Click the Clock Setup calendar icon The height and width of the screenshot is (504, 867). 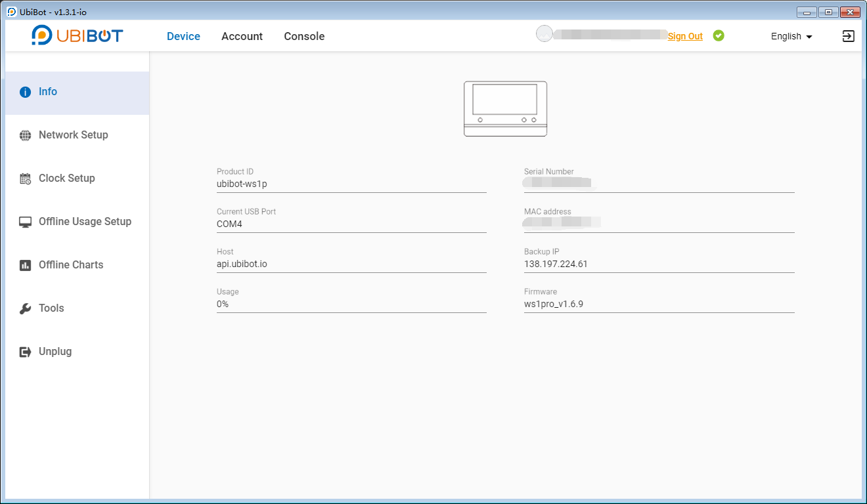point(25,178)
